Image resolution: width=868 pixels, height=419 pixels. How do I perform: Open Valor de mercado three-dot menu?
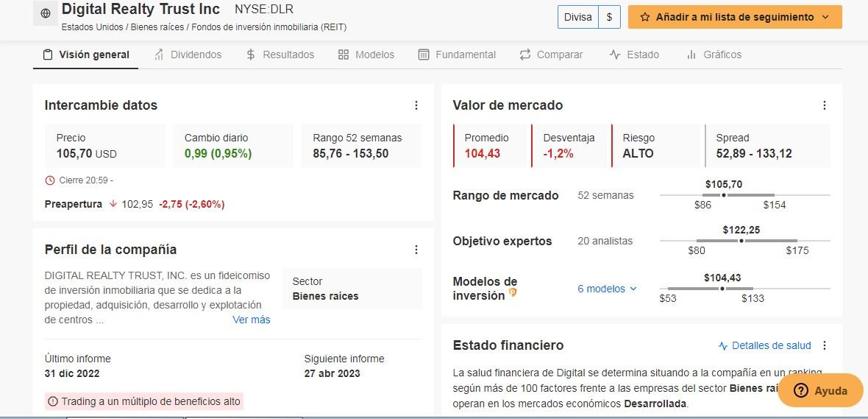pyautogui.click(x=825, y=105)
